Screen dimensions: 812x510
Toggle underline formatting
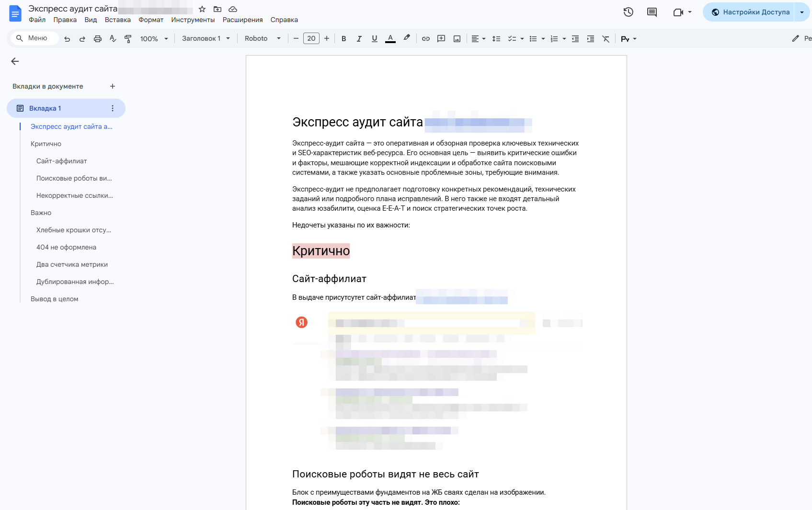(x=374, y=39)
